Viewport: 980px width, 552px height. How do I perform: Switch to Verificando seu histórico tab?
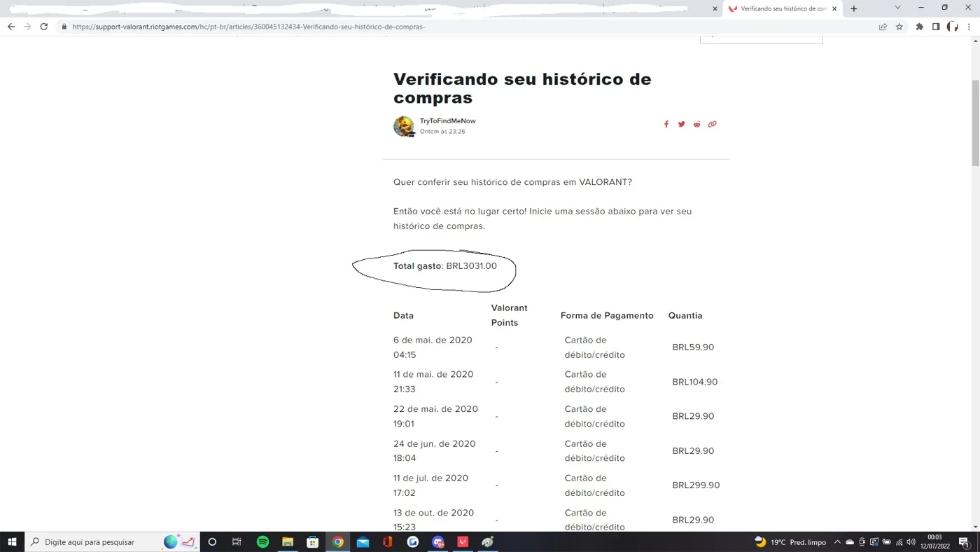783,8
